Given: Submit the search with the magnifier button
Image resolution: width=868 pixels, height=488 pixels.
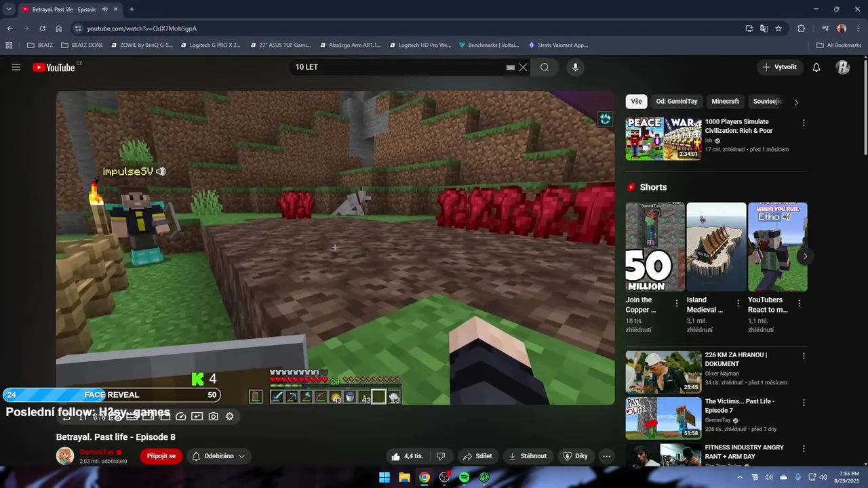Looking at the screenshot, I should click(x=545, y=67).
